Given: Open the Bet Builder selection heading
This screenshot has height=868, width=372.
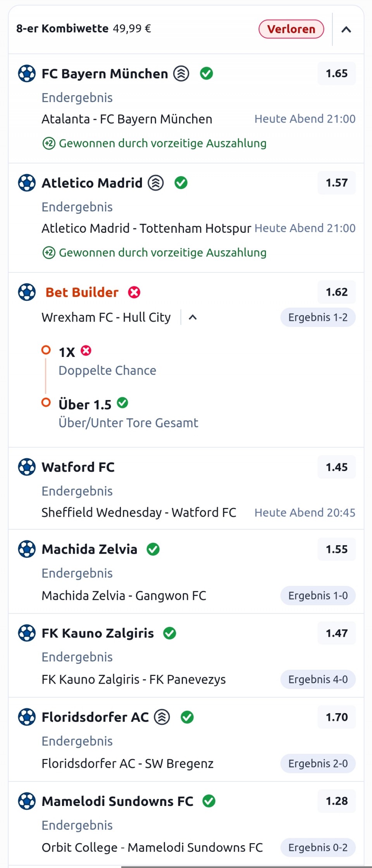Looking at the screenshot, I should [x=82, y=292].
